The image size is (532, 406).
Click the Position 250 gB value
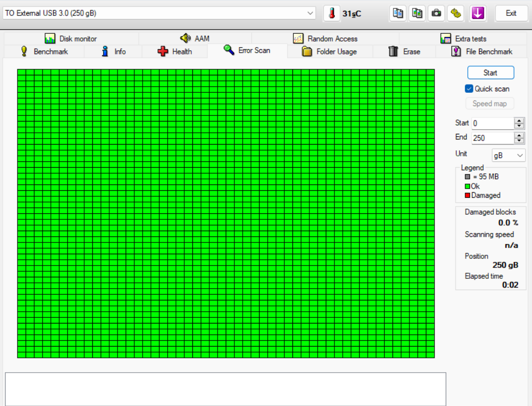click(x=505, y=265)
